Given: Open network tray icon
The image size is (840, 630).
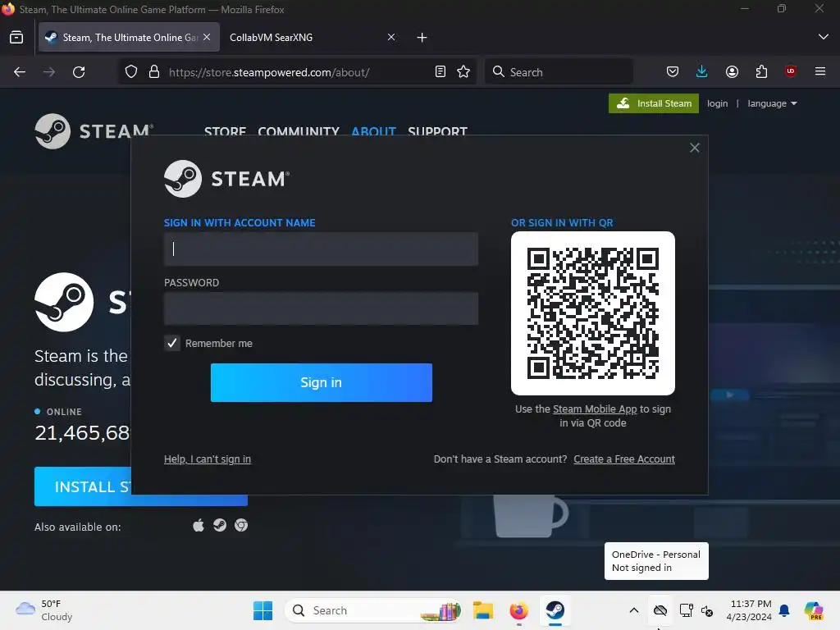Looking at the screenshot, I should click(687, 610).
